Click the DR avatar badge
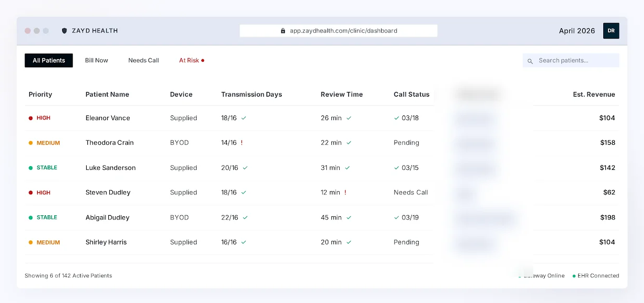 click(x=611, y=31)
